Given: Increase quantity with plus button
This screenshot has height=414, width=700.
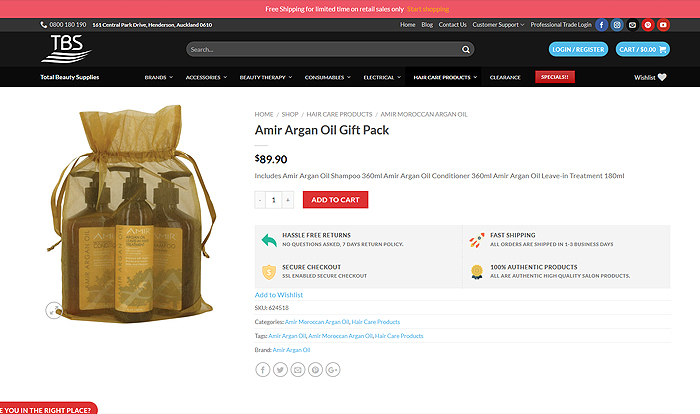Looking at the screenshot, I should coord(288,200).
